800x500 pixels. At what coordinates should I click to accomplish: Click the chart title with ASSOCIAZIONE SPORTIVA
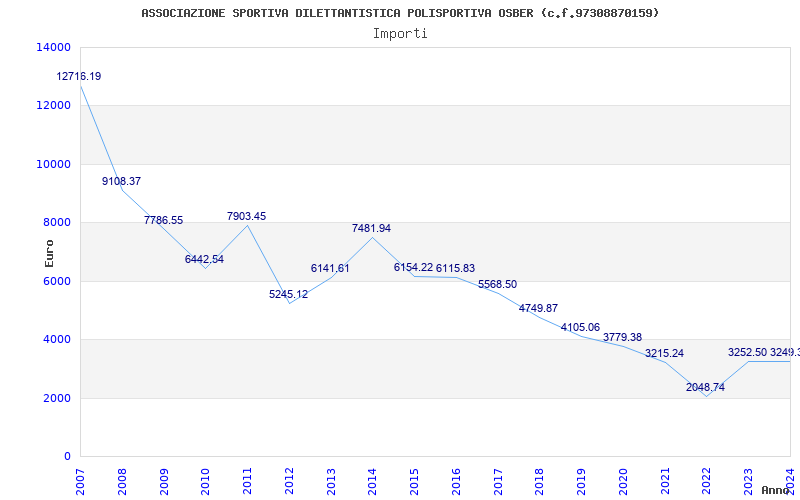point(400,13)
